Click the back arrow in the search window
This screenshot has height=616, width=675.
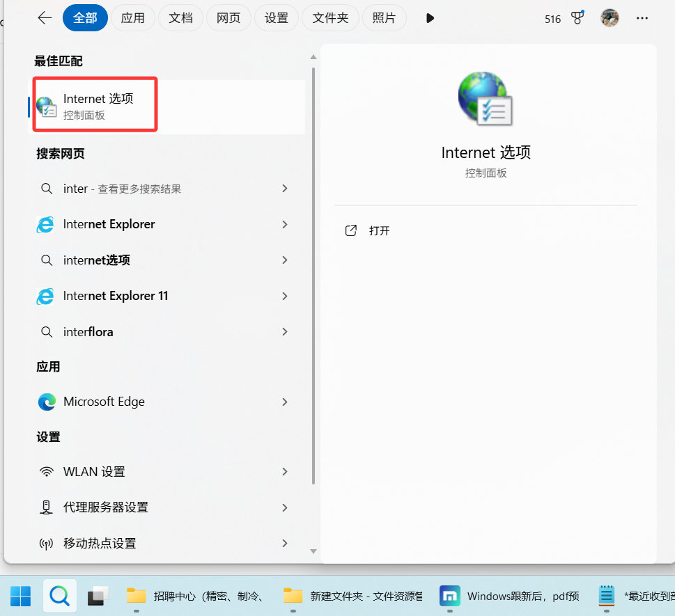(x=44, y=18)
